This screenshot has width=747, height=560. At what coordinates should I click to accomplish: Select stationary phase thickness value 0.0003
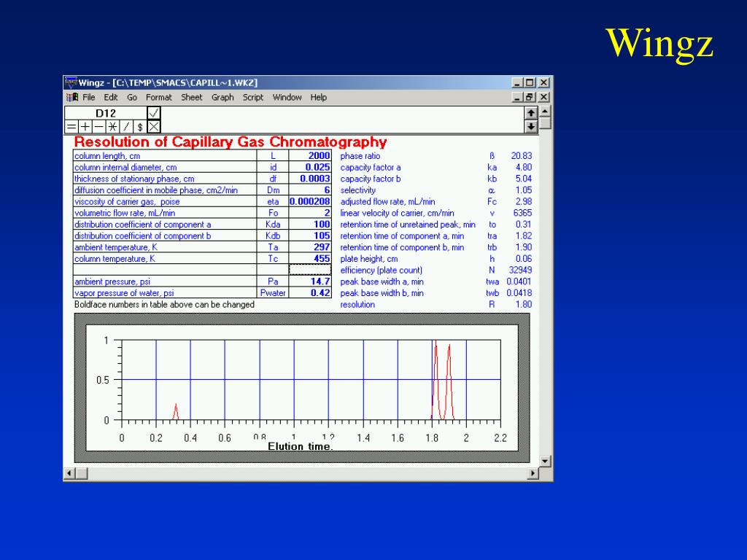309,179
